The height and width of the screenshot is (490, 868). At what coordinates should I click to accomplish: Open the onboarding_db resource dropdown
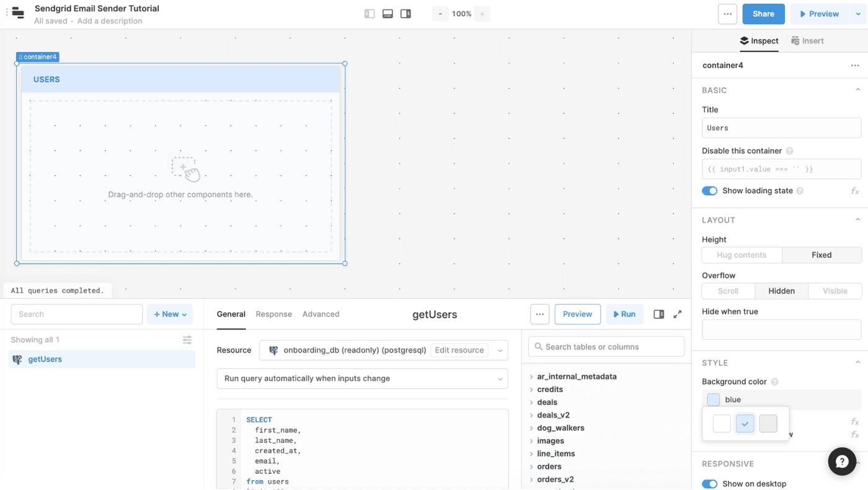(x=500, y=350)
